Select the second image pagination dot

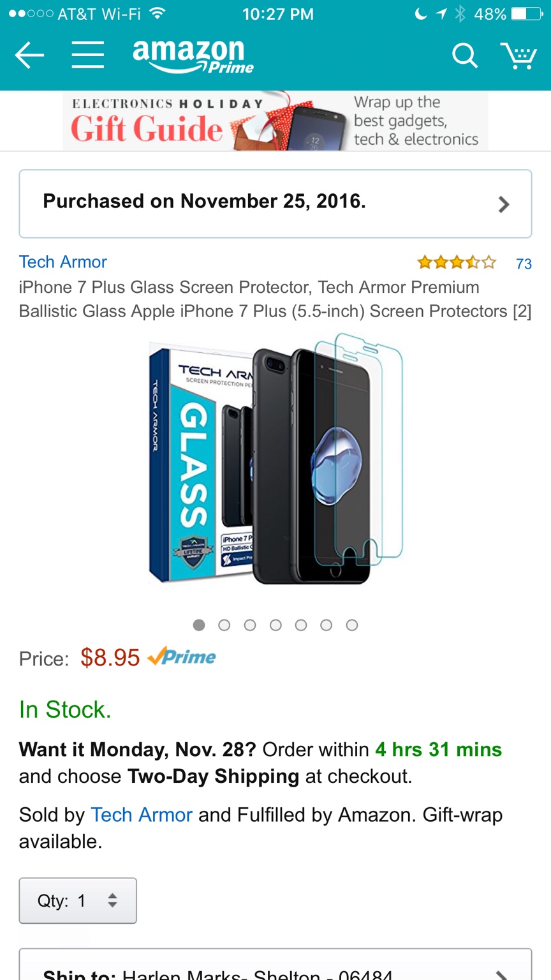224,625
